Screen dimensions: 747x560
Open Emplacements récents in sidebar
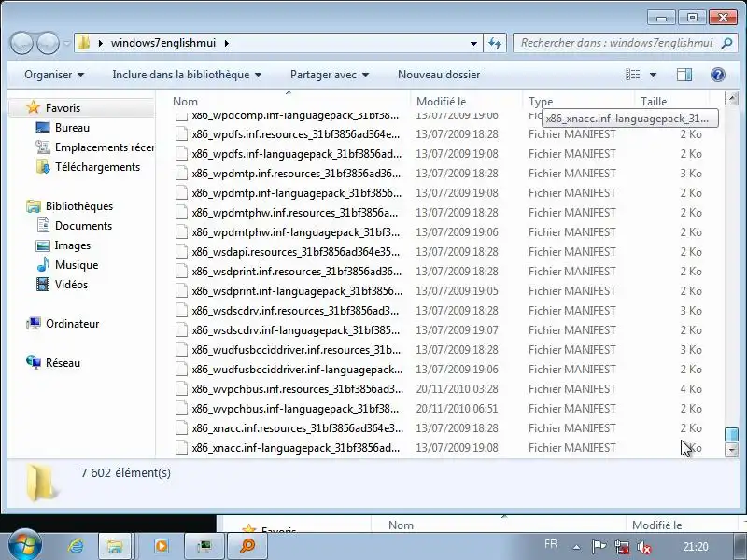pos(94,147)
